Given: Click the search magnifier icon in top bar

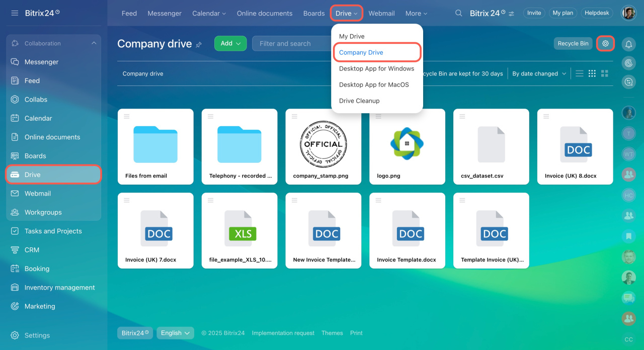Looking at the screenshot, I should [x=458, y=13].
